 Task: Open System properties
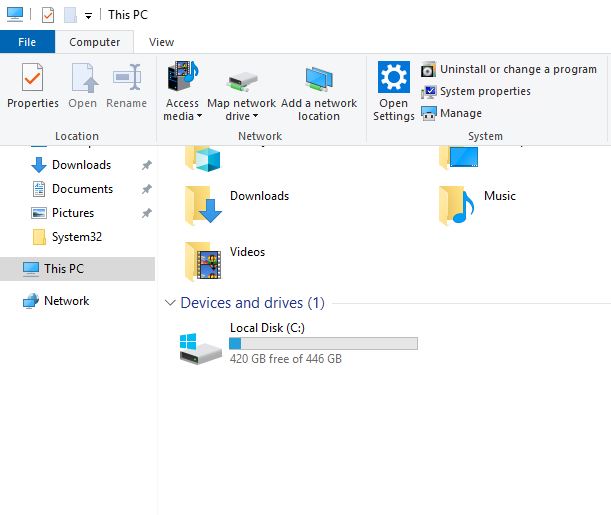tap(476, 91)
